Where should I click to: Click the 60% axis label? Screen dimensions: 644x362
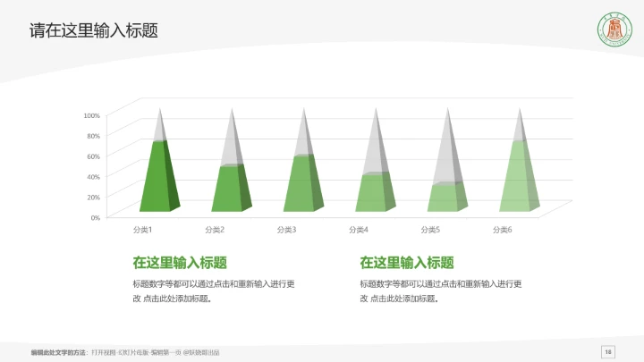pos(93,156)
